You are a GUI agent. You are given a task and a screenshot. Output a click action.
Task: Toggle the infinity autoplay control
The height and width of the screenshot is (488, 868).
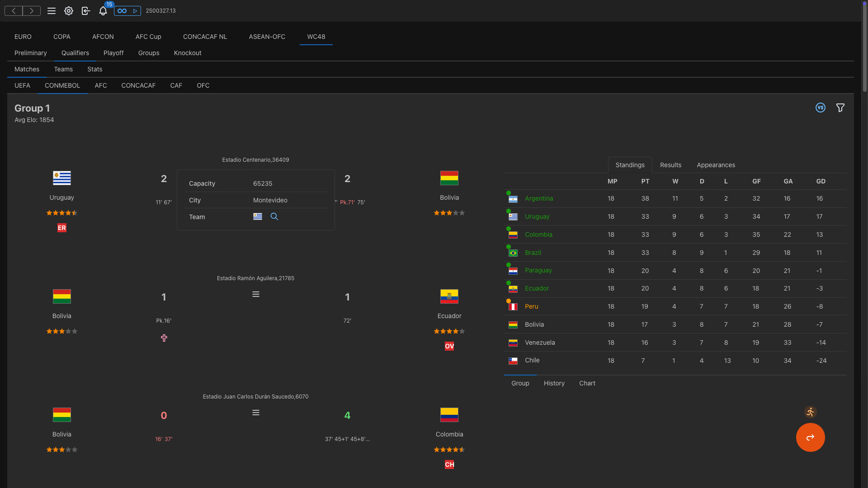(122, 10)
